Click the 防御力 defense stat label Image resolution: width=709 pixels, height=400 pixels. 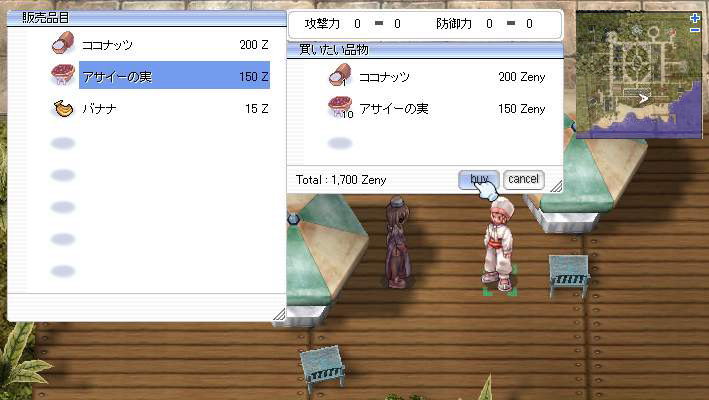pos(454,24)
